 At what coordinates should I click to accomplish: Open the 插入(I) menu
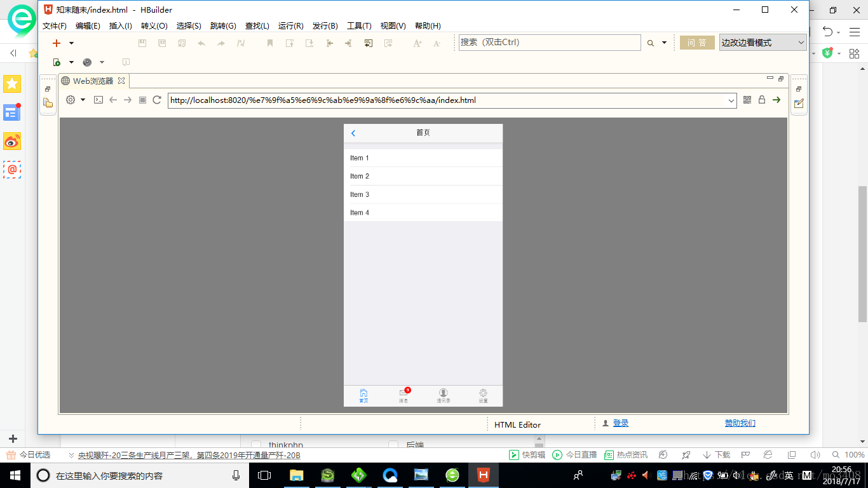[121, 26]
